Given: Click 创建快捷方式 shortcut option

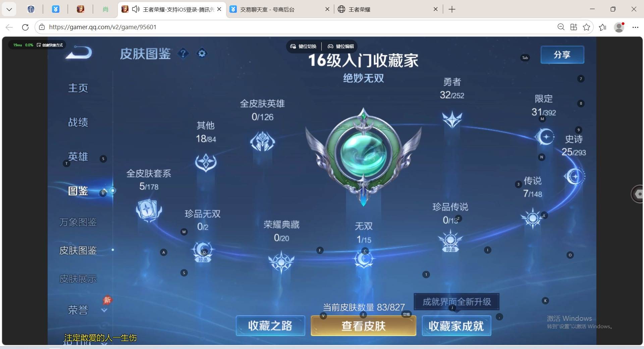Looking at the screenshot, I should 50,45.
